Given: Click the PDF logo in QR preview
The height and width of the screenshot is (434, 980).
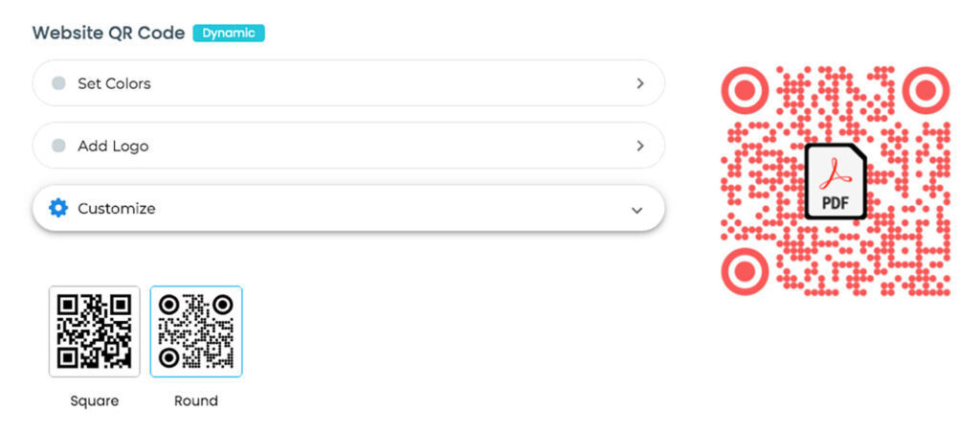Looking at the screenshot, I should (x=835, y=181).
